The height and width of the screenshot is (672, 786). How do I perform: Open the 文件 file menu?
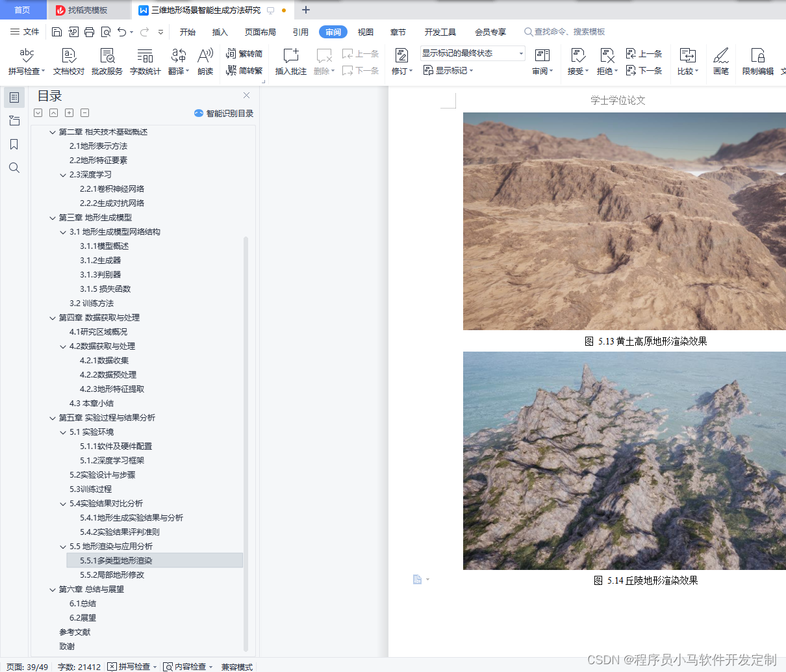point(25,32)
